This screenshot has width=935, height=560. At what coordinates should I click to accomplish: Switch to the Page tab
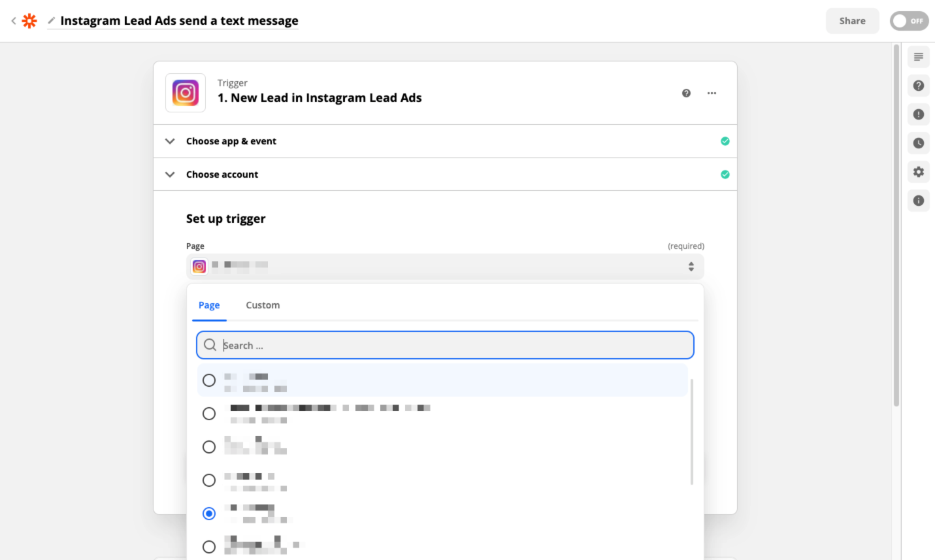[209, 305]
